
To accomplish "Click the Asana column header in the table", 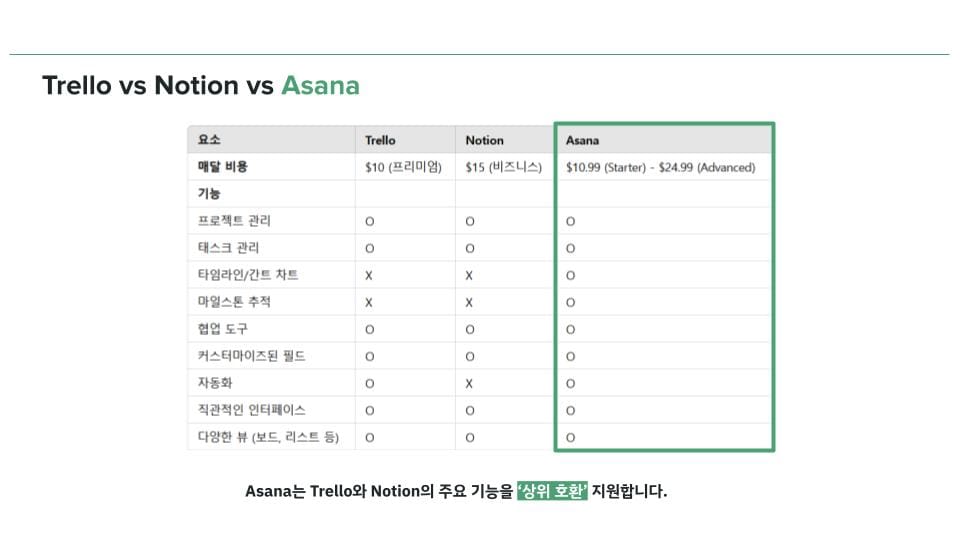I will (583, 140).
